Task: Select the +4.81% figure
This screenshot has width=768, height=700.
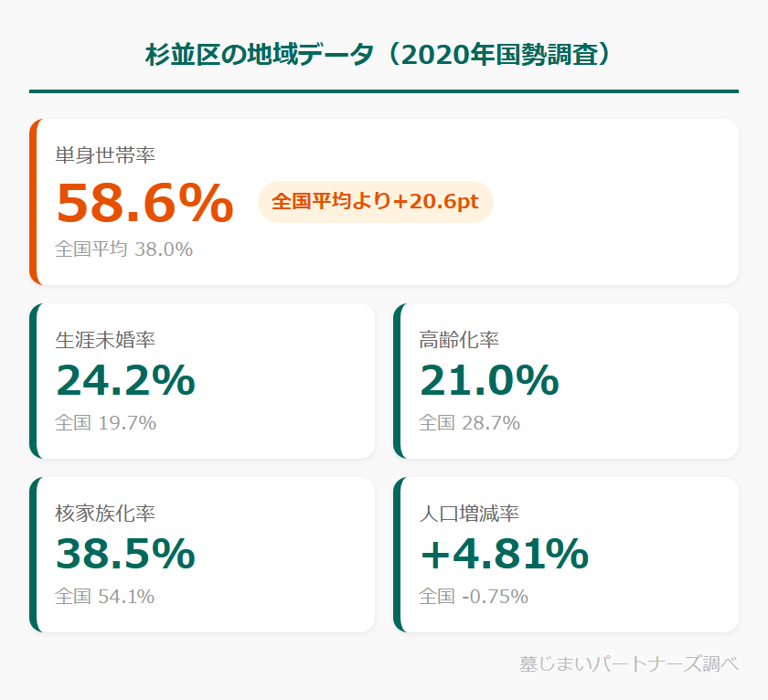Action: point(504,554)
